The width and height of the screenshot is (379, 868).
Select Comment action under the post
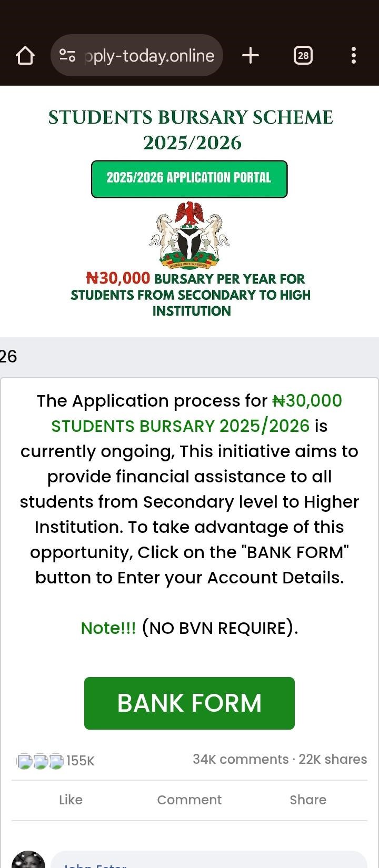pyautogui.click(x=189, y=800)
